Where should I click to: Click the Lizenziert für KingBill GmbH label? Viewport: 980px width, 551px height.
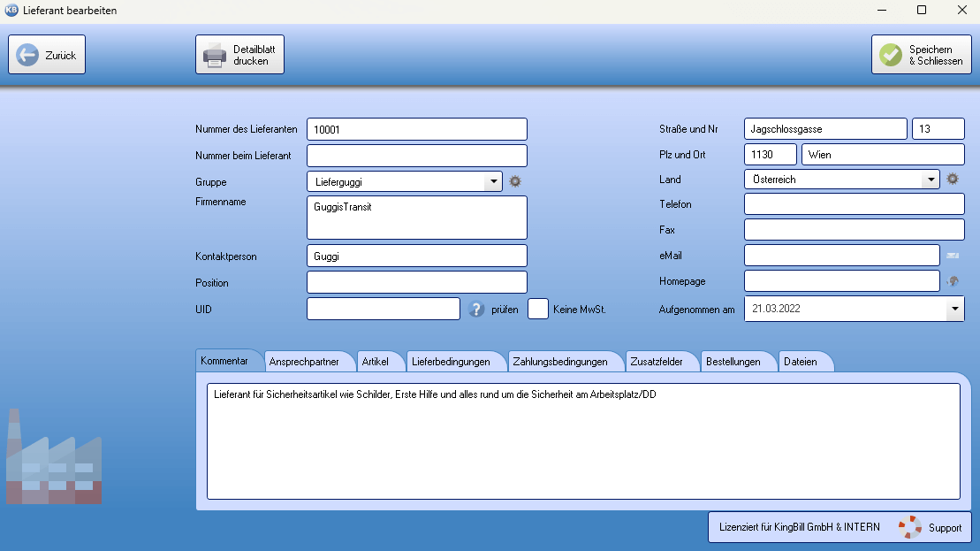800,527
